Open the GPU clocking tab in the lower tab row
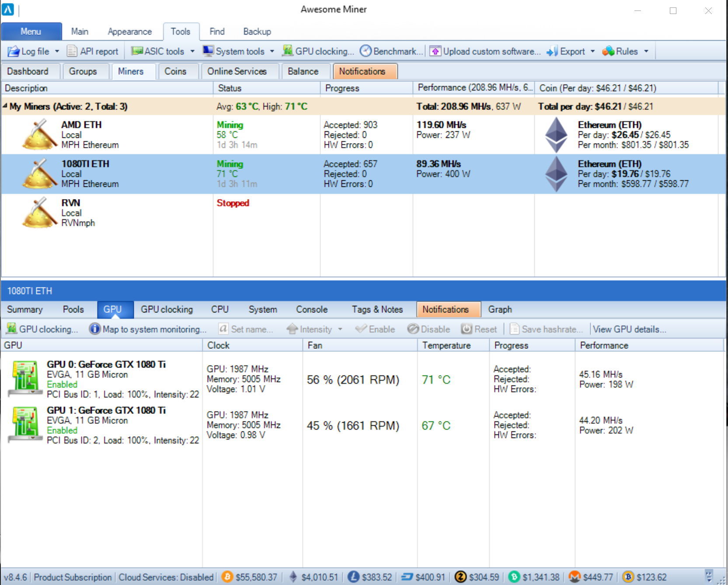Screen dimensions: 728x585 [x=167, y=309]
